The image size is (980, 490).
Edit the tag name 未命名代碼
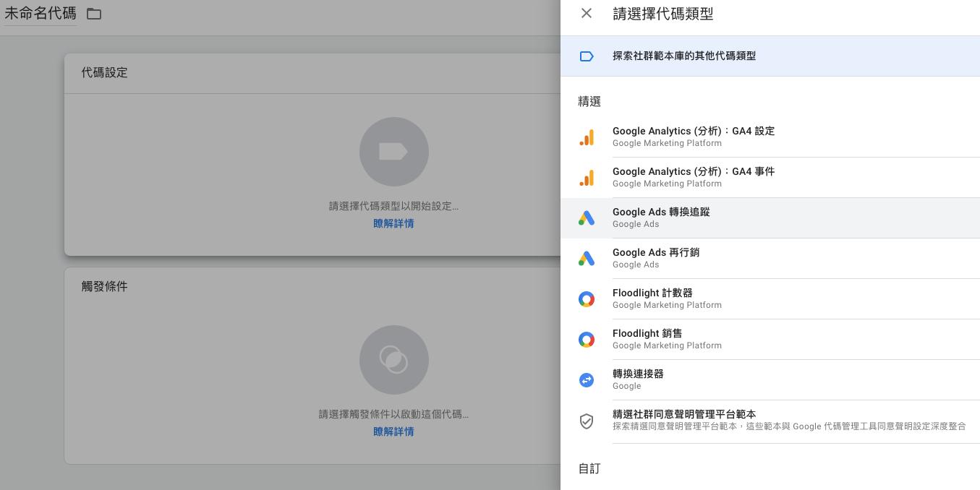(41, 14)
